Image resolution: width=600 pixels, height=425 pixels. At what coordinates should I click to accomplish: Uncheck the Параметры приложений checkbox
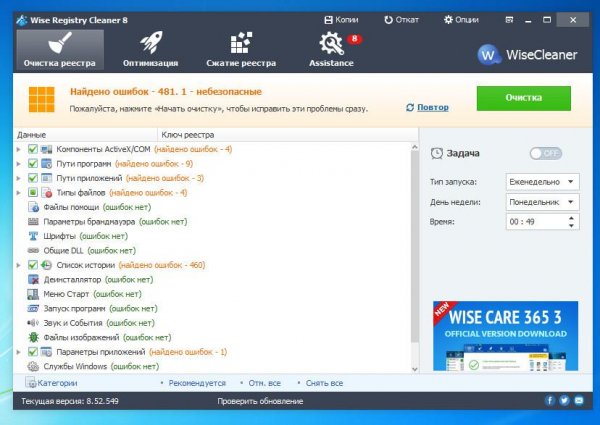coord(33,352)
